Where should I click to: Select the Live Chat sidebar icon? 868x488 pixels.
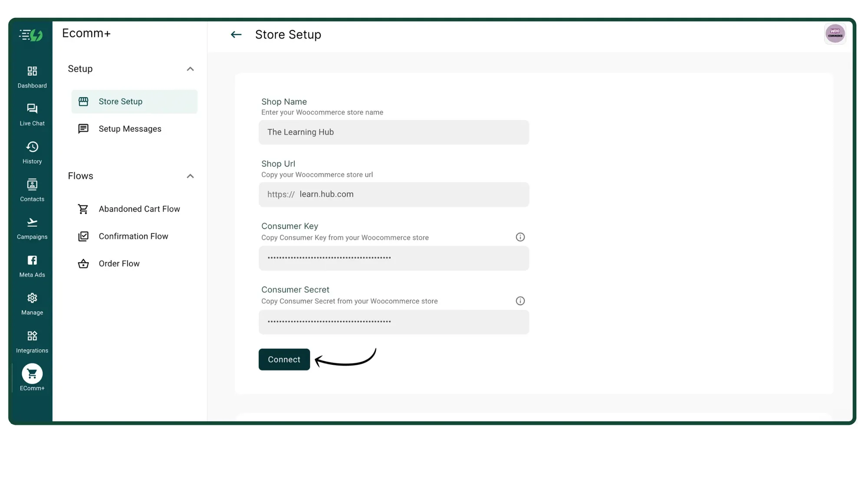[32, 114]
